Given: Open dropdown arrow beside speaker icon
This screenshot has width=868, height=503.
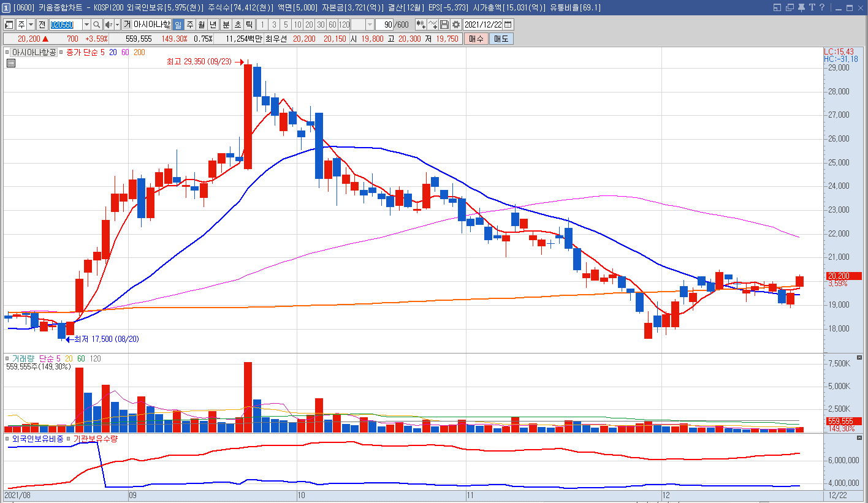Looking at the screenshot, I should coord(117,25).
